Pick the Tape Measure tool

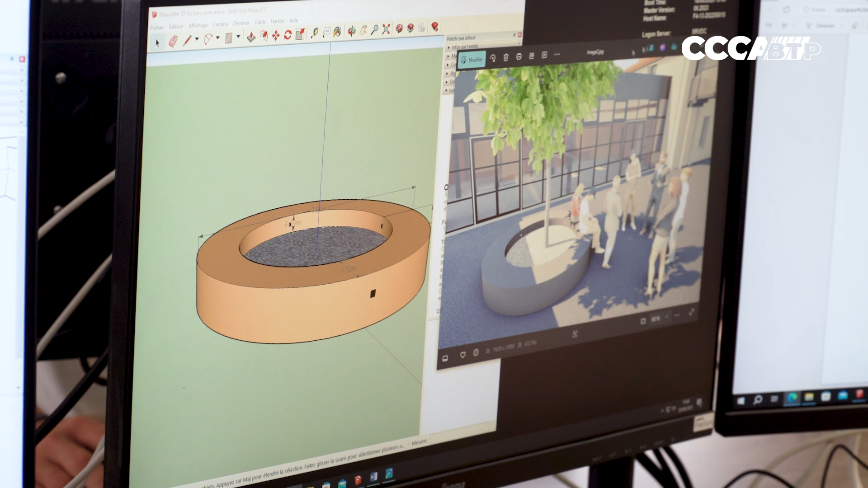[314, 33]
